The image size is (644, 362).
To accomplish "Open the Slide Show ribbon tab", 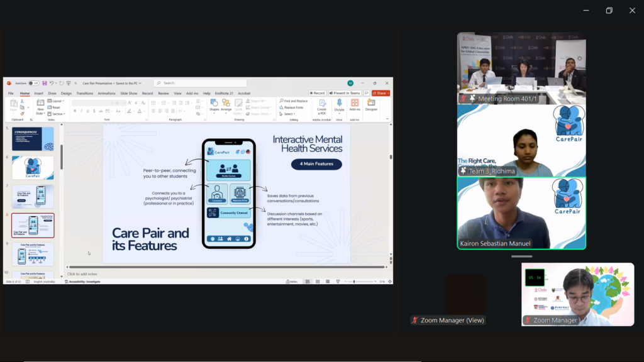I will pos(128,93).
